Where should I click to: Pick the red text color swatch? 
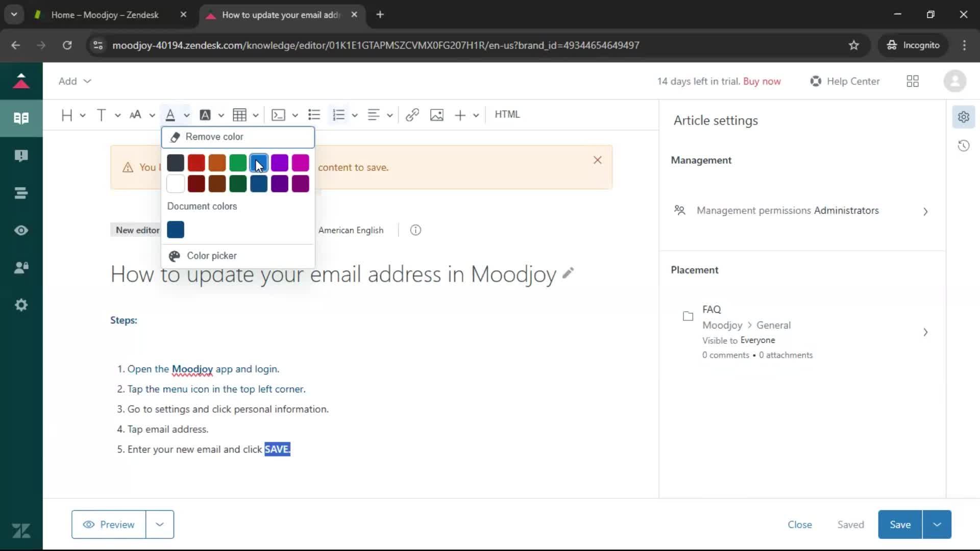coord(197,163)
